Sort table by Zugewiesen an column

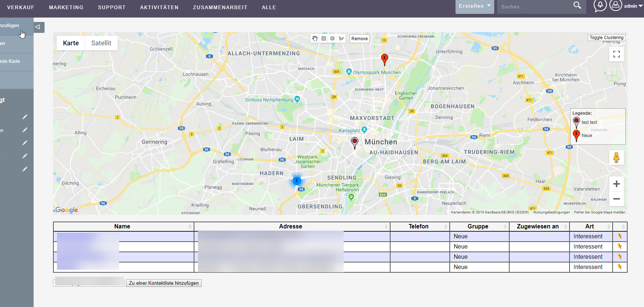539,227
